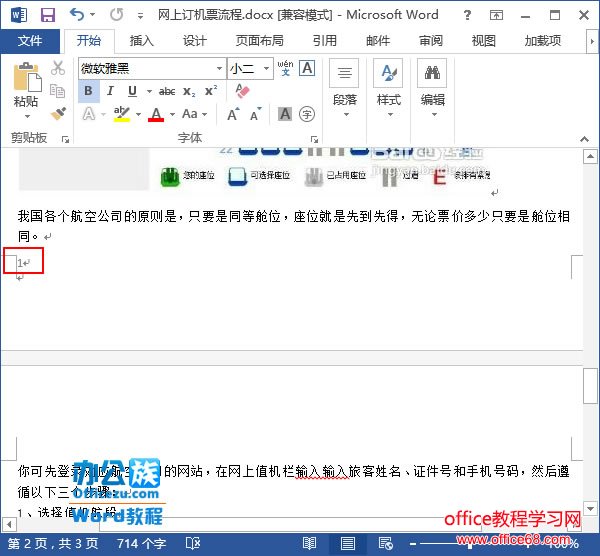Viewport: 600px width, 556px height.
Task: Expand highlight color dropdown arrow
Action: pos(139,114)
